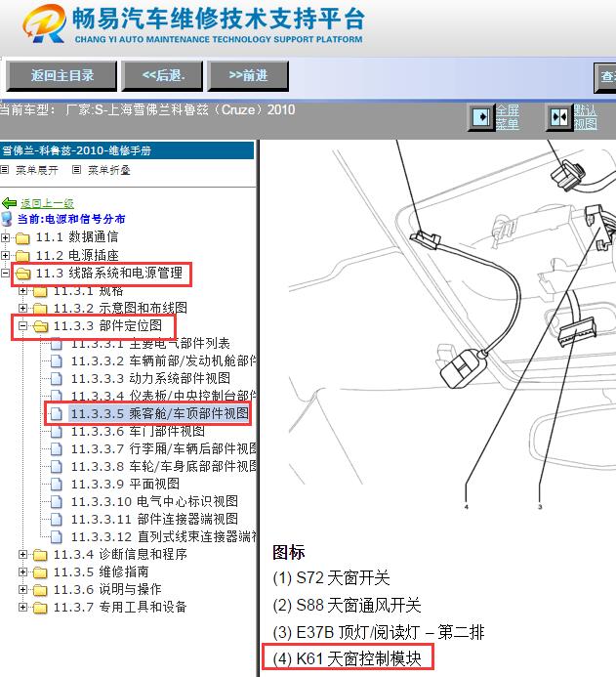Select 11.2 电源插座 tree label
The width and height of the screenshot is (616, 677).
pyautogui.click(x=77, y=255)
